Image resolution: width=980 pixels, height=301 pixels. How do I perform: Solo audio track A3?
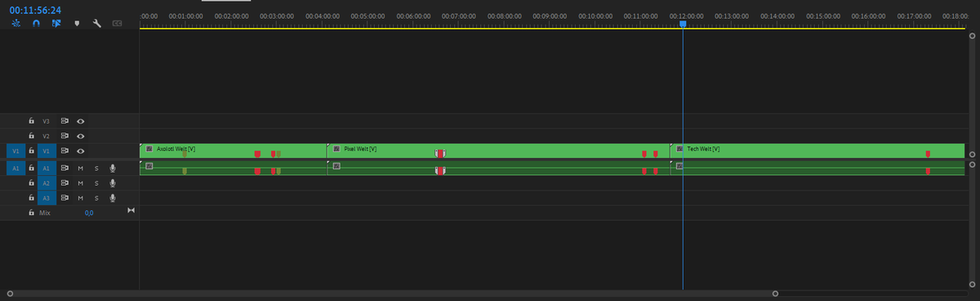click(96, 198)
